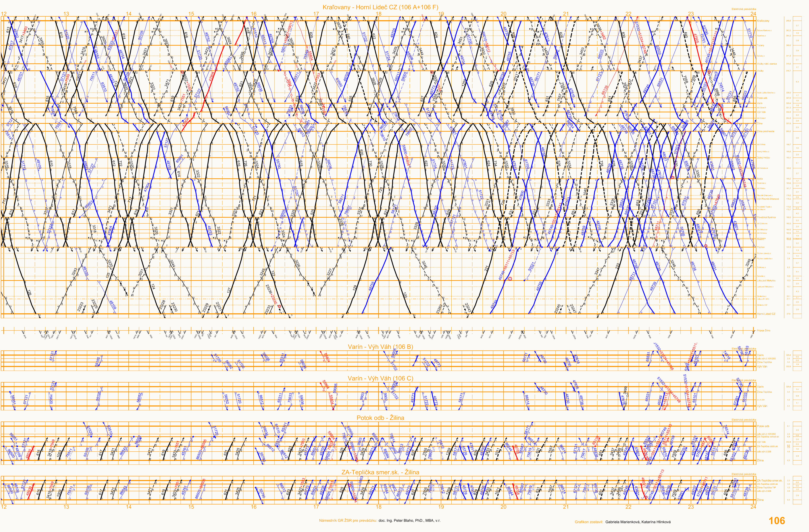Click the 'Potok odb - Žilina' section heading
Viewport: 809px width, 532px height.
coord(380,418)
